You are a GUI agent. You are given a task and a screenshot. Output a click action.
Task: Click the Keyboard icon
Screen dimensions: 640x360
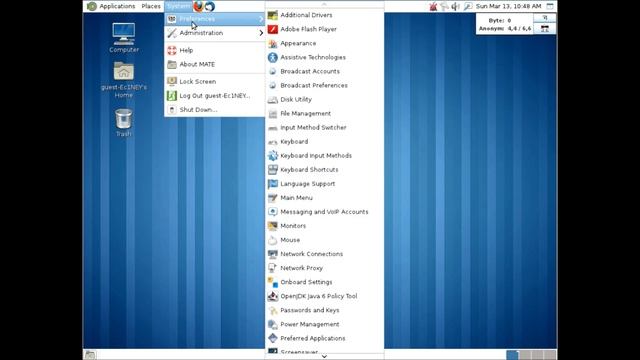(273, 142)
